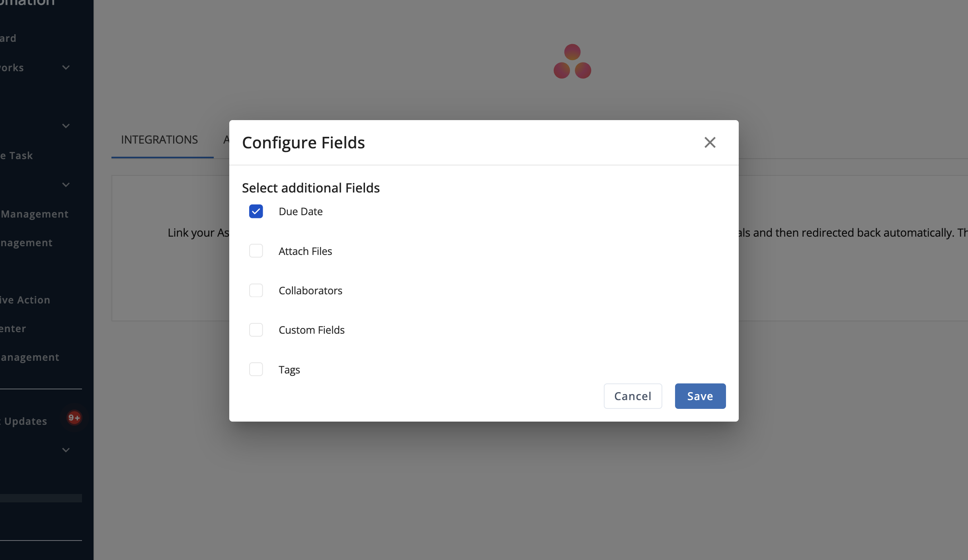Viewport: 968px width, 560px height.
Task: Open the 'ive Action' sidebar item
Action: 25,300
